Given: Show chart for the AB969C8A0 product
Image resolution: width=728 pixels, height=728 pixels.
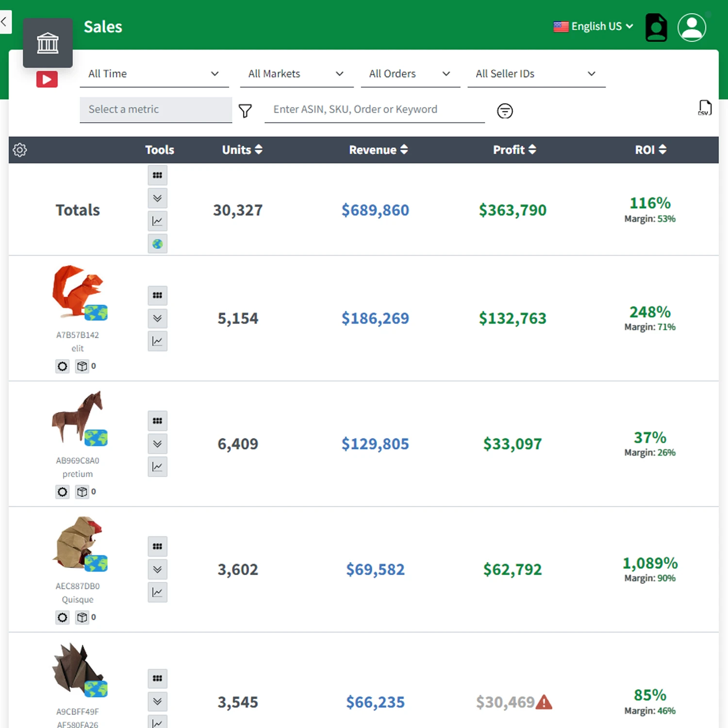Looking at the screenshot, I should (157, 466).
